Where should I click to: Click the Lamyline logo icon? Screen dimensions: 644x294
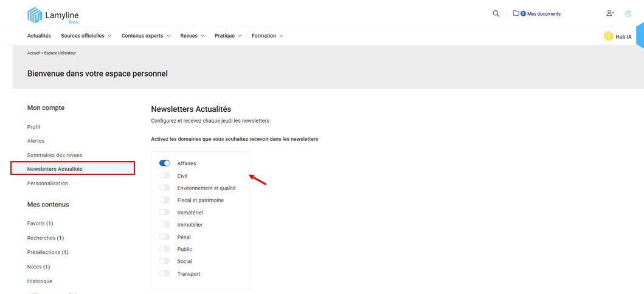click(x=35, y=15)
